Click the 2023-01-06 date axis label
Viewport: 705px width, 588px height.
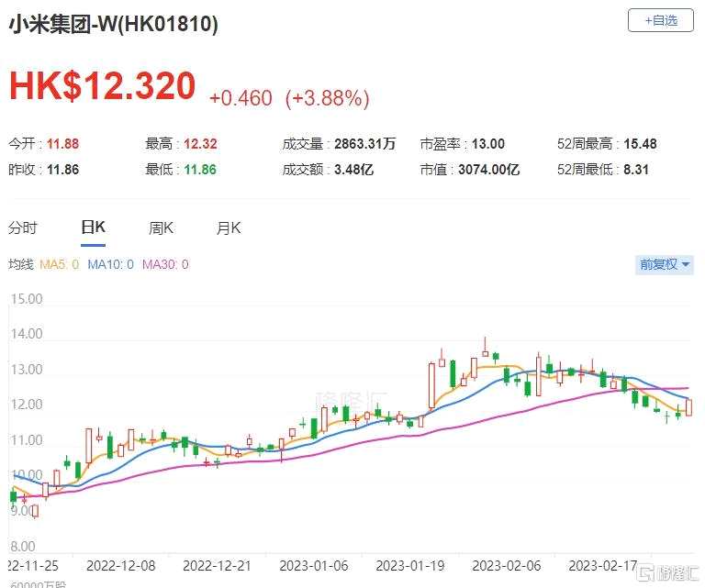click(314, 566)
